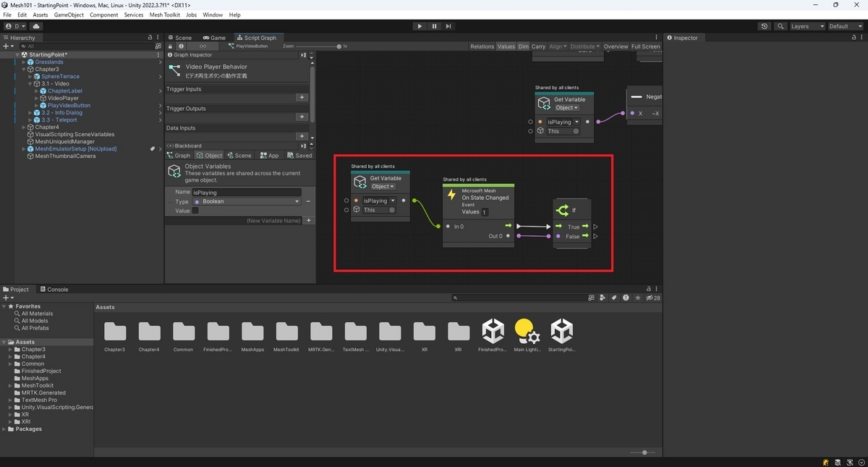Open the Hierarchy create plus menu
The image size is (868, 467).
tap(8, 46)
